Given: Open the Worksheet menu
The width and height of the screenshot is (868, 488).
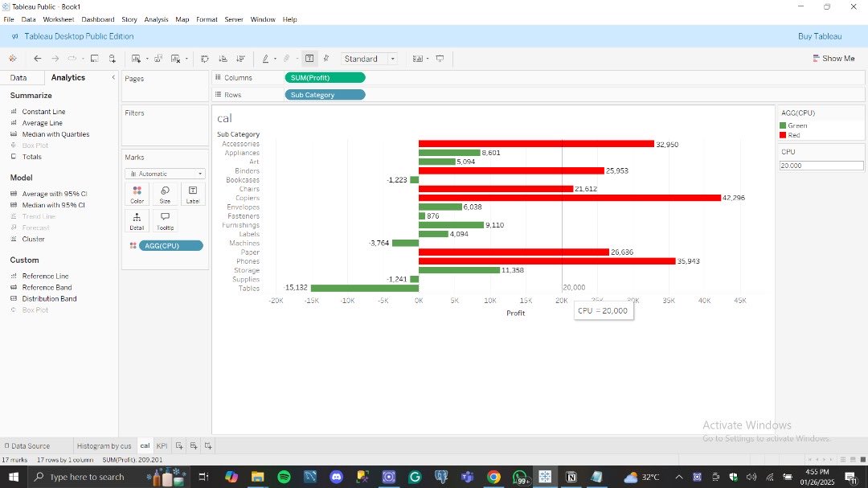Looking at the screenshot, I should 58,19.
